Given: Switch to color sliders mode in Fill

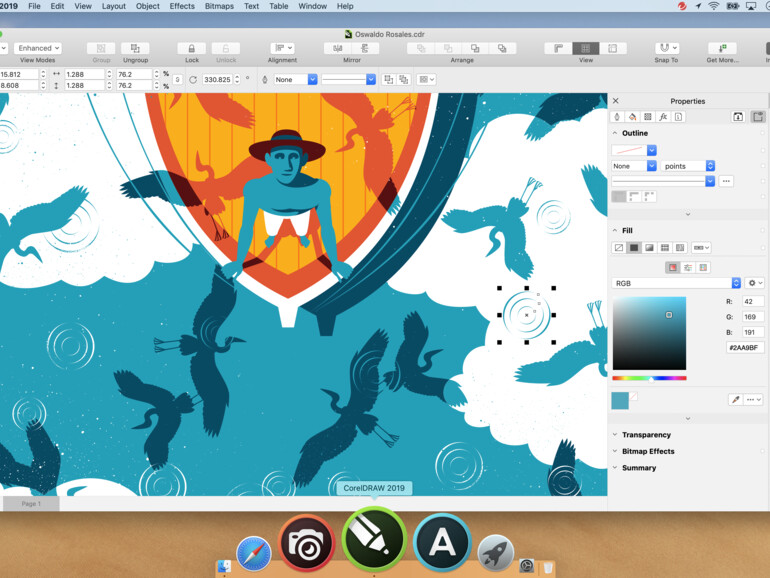Looking at the screenshot, I should 688,268.
